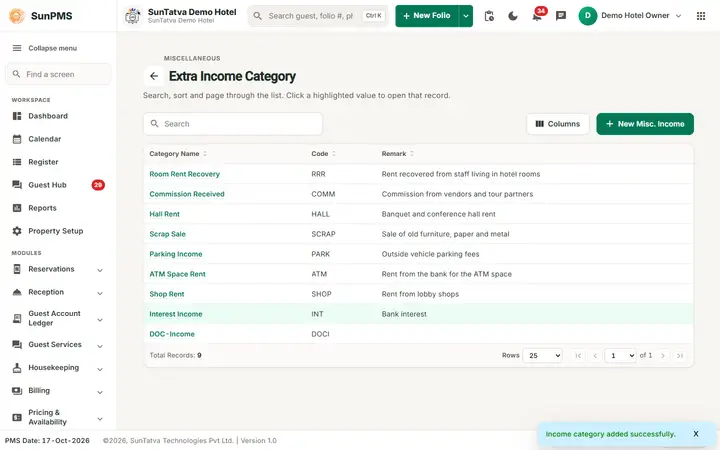Focus the category list Search field
This screenshot has width=720, height=450.
point(233,124)
